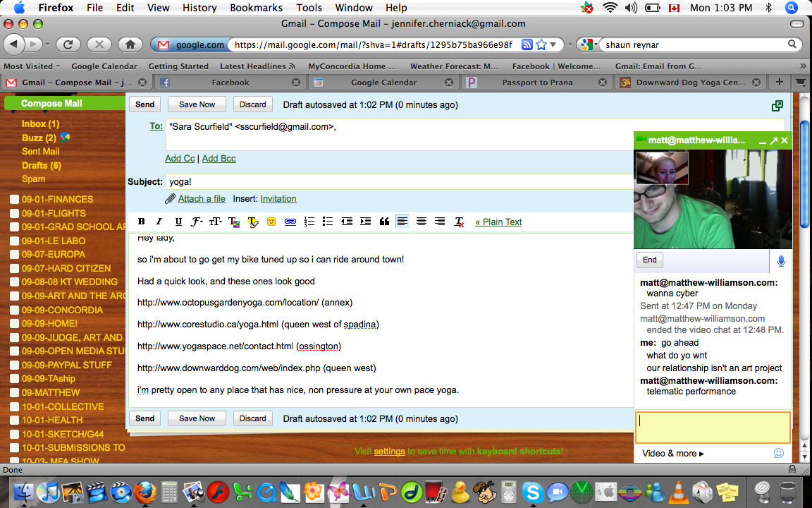Decrease the paragraph indent
The image size is (812, 508).
tap(347, 222)
